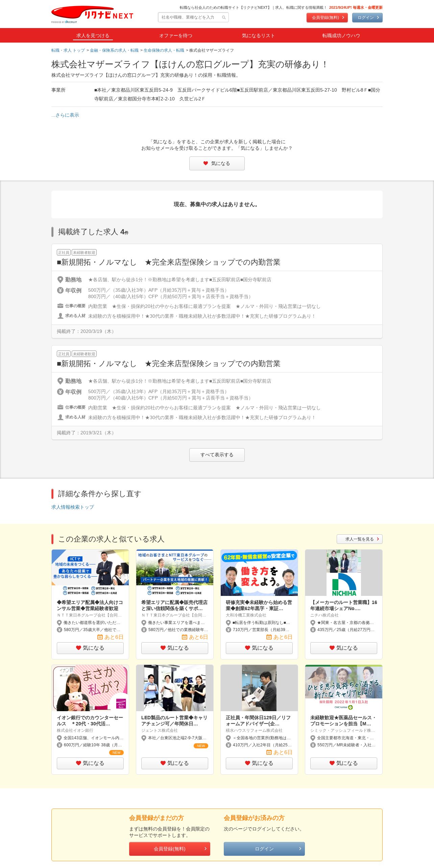Open the 働き方を変えよう thumbnail
Viewport: 434px width, 868px height.
pos(259,573)
